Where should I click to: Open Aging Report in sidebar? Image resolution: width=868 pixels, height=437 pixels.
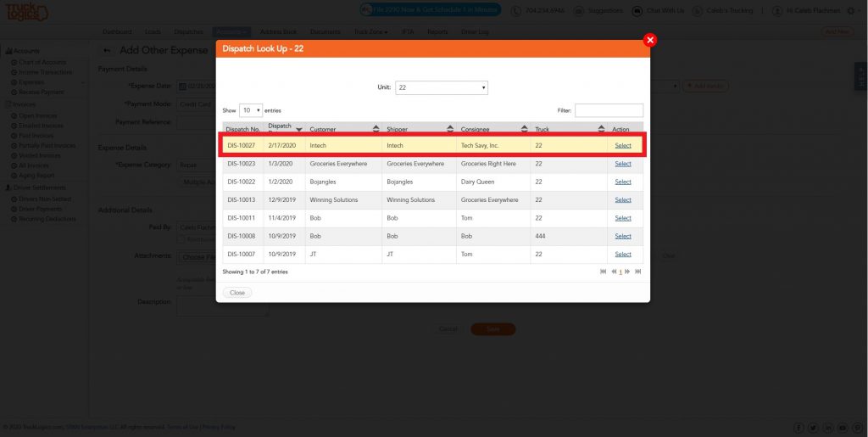[36, 176]
